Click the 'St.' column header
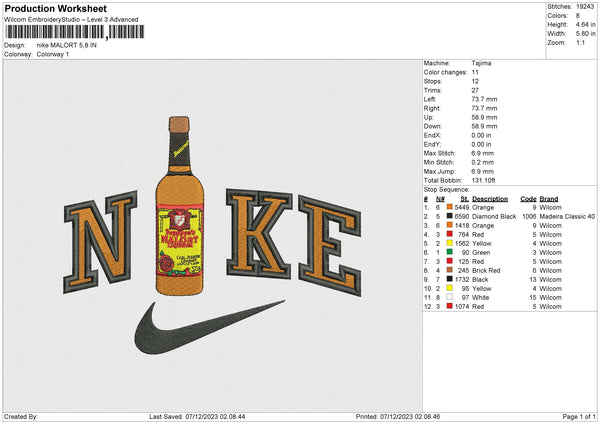This screenshot has height=424, width=600. (465, 199)
